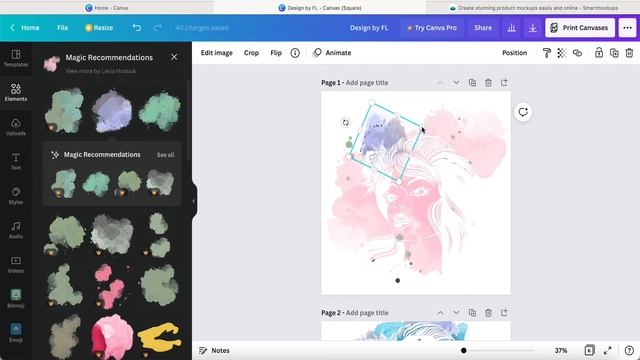Click the rotate handle of selected element

coord(346,122)
